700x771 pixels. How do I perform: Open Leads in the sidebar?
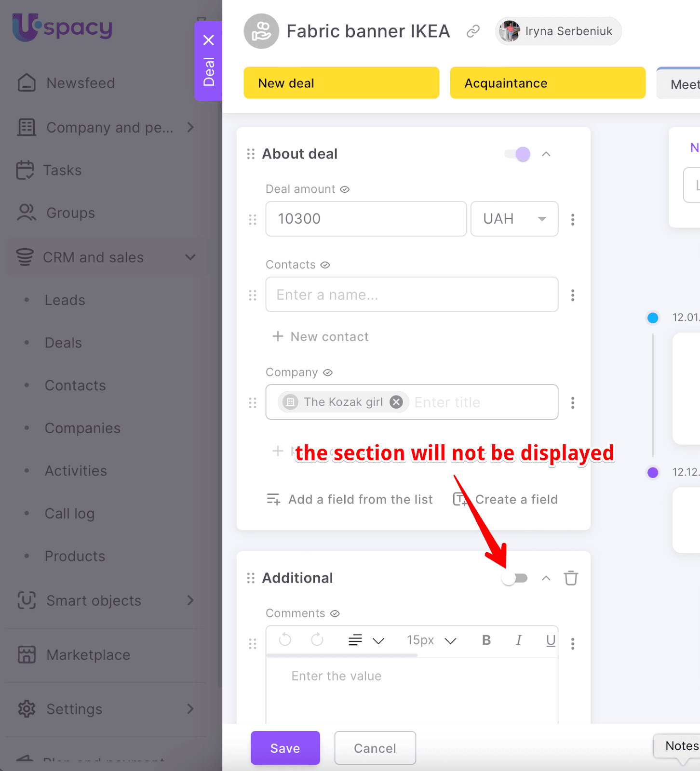click(x=65, y=300)
